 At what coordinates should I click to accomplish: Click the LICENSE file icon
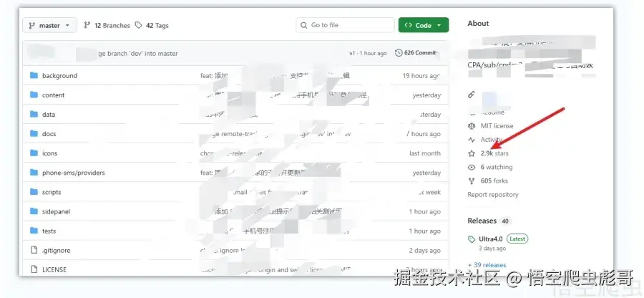point(34,269)
